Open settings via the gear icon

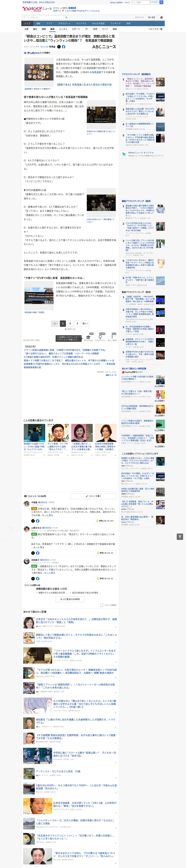coord(161,18)
